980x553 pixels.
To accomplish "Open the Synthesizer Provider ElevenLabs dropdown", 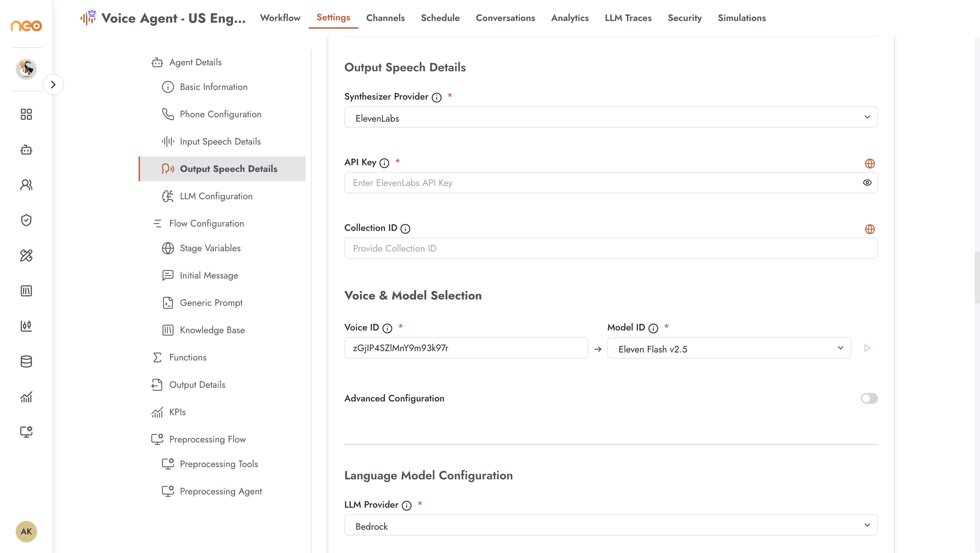I will click(x=611, y=117).
